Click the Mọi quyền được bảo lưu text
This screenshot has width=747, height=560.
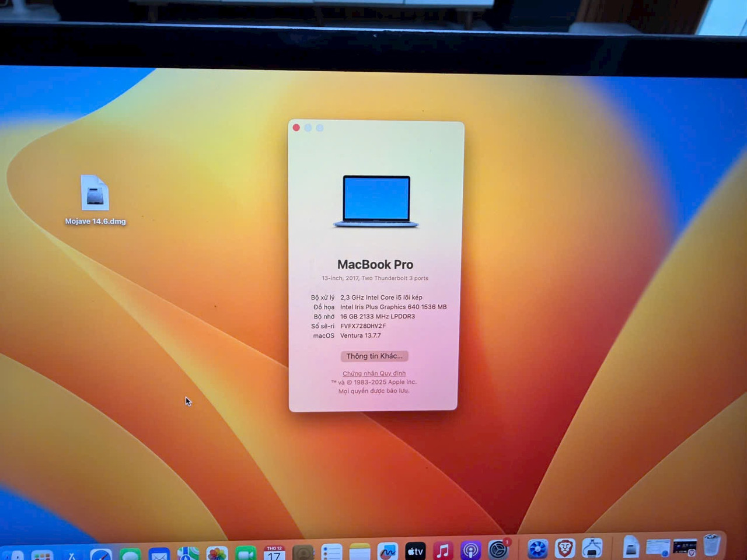(374, 391)
